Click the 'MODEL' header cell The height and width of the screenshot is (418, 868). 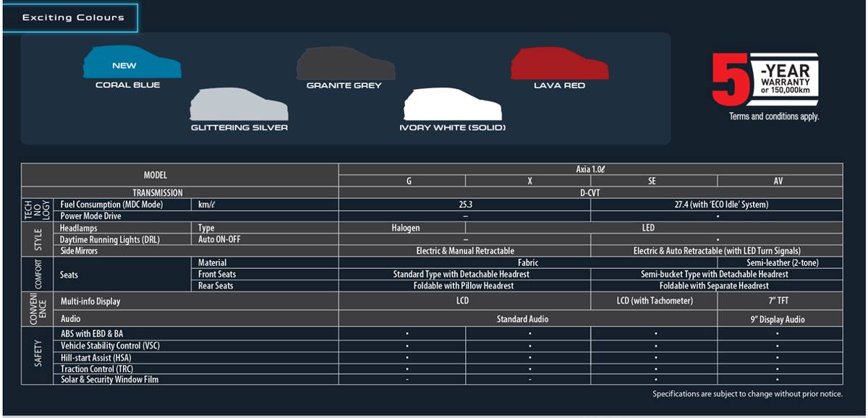coord(180,175)
